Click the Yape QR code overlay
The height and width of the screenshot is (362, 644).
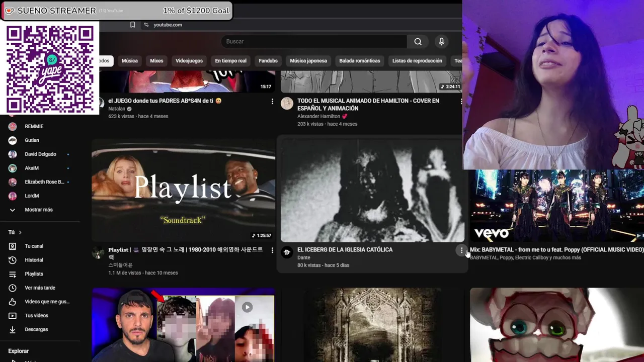[x=50, y=68]
